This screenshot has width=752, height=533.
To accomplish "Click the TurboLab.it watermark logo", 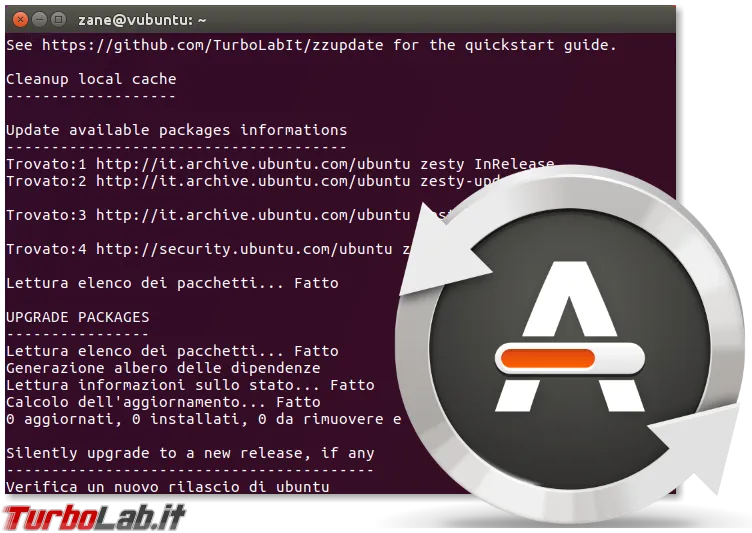I will pos(93,516).
